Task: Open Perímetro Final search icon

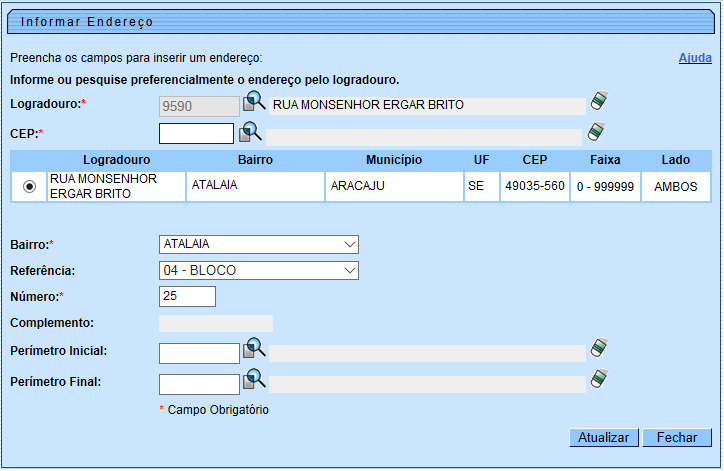Action: point(254,380)
